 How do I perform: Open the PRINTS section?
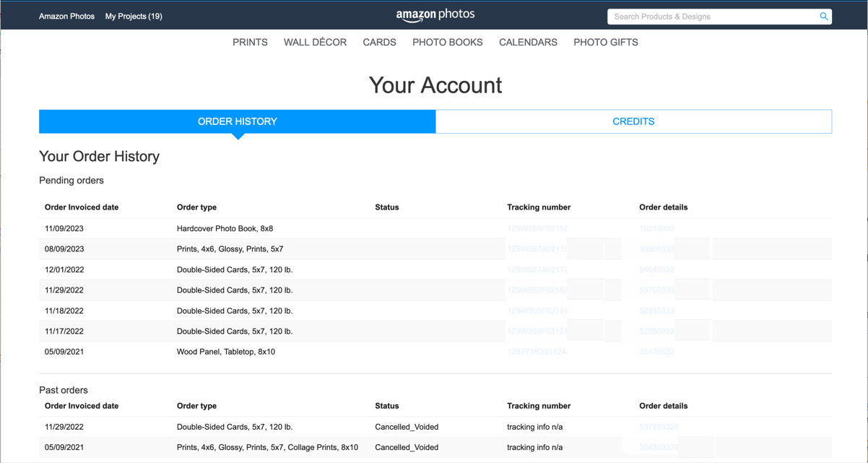tap(250, 42)
